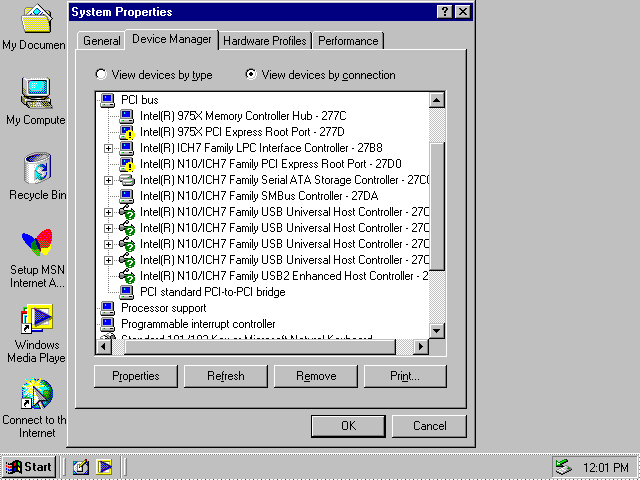Expand the ICH7 Family LPC Interface Controller node
This screenshot has width=640, height=480.
(109, 148)
